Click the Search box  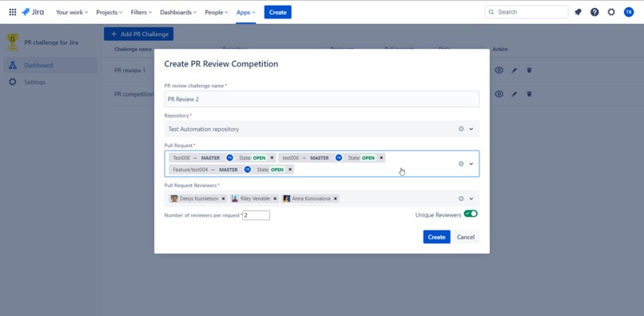click(x=527, y=12)
